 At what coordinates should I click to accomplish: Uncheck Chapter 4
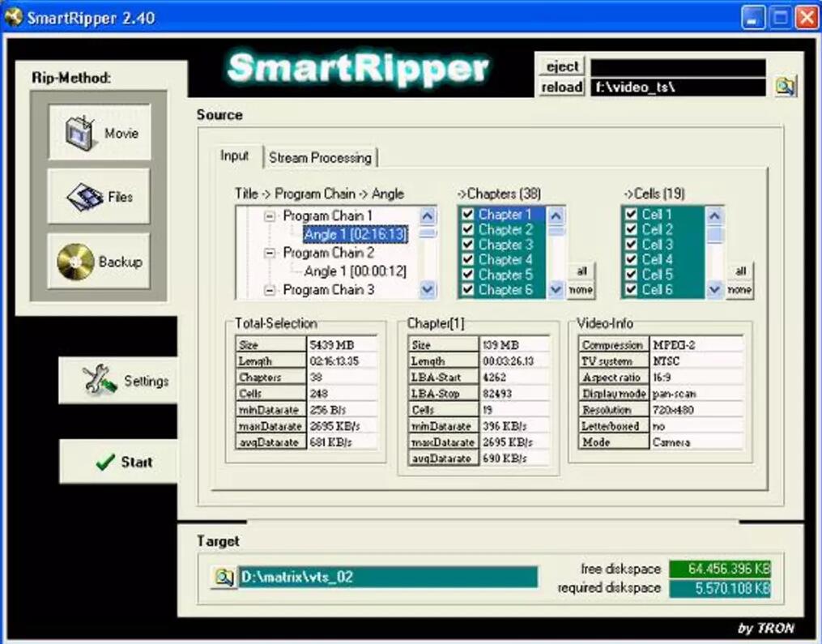coord(467,259)
